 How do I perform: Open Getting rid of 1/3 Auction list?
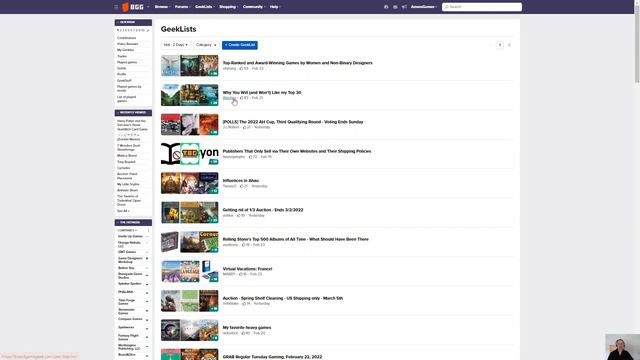263,210
